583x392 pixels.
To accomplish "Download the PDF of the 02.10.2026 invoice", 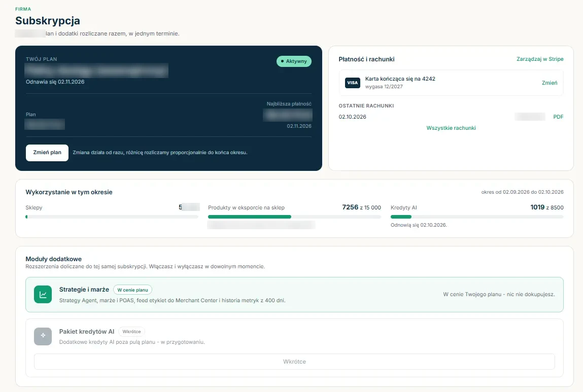I will (x=558, y=117).
